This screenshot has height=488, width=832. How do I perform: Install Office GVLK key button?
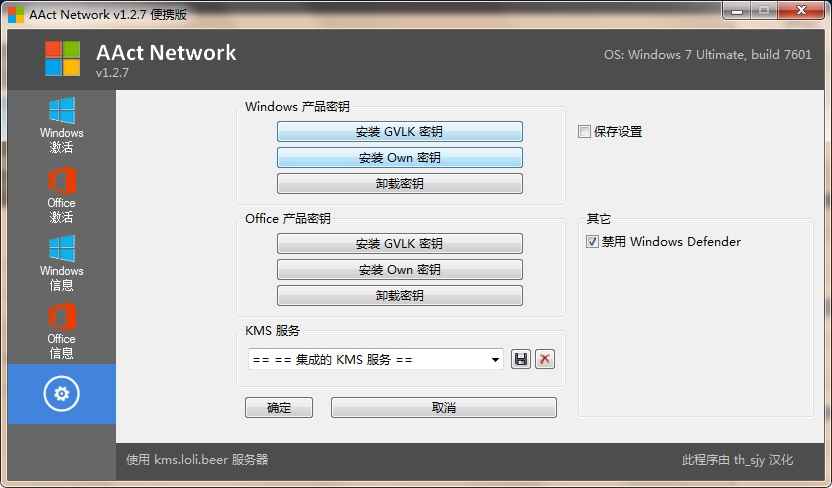coord(400,243)
